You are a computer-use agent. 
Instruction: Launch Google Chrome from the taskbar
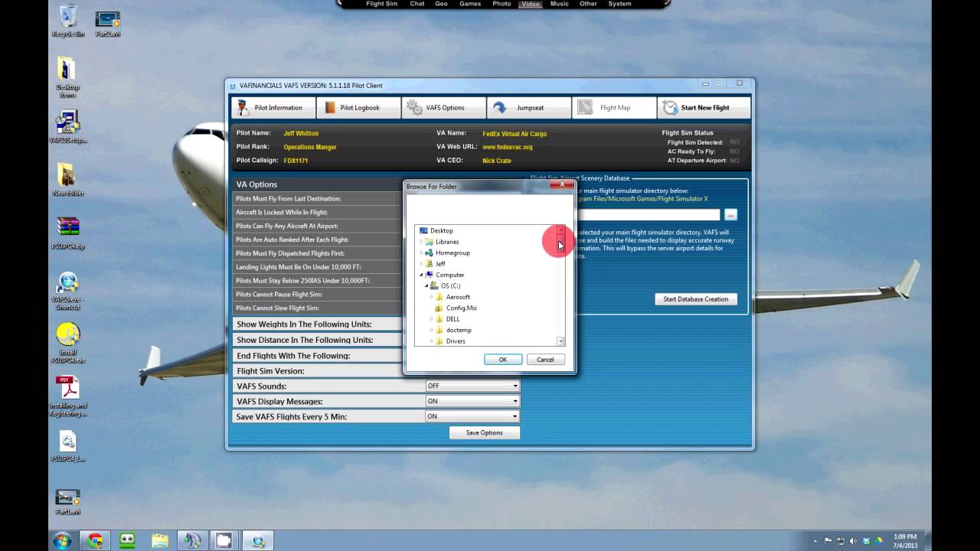(95, 541)
